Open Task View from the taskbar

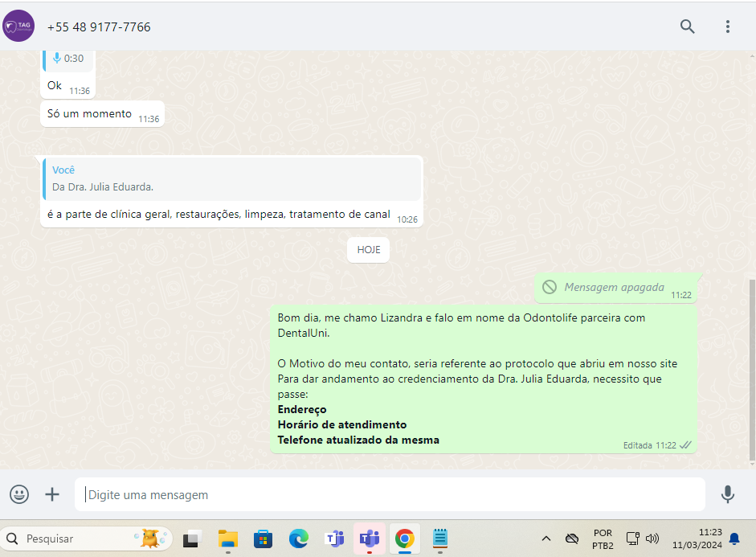(x=191, y=539)
